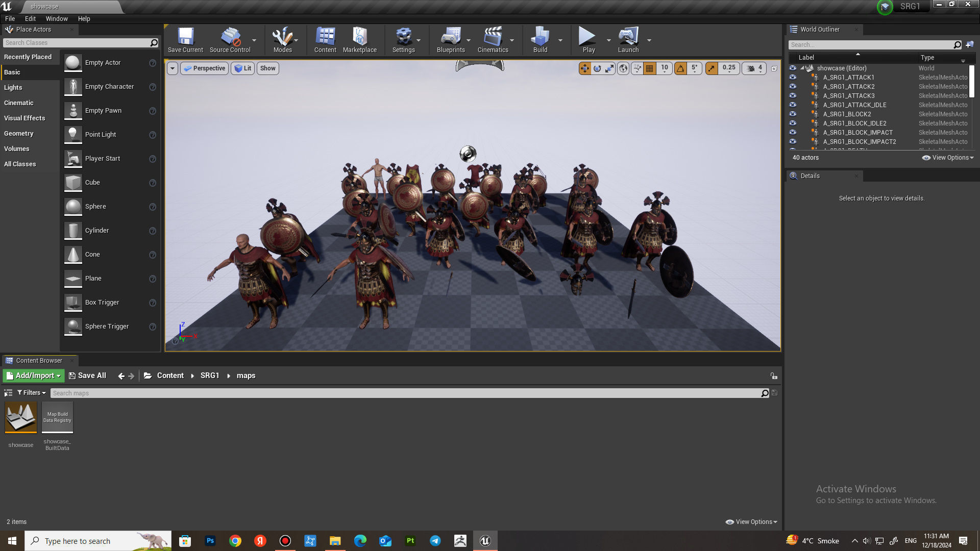The height and width of the screenshot is (551, 980).
Task: Expand the Add/Import dropdown
Action: point(34,375)
